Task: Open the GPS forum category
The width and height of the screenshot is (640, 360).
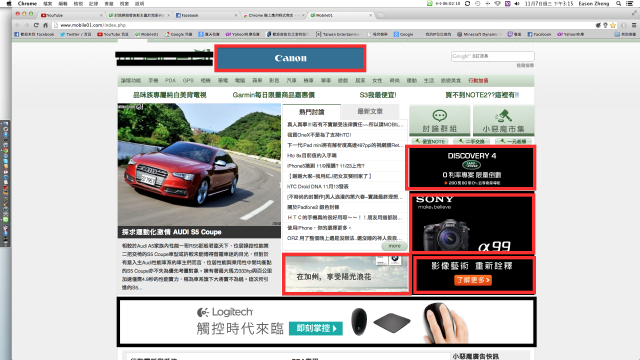Action: tap(188, 81)
